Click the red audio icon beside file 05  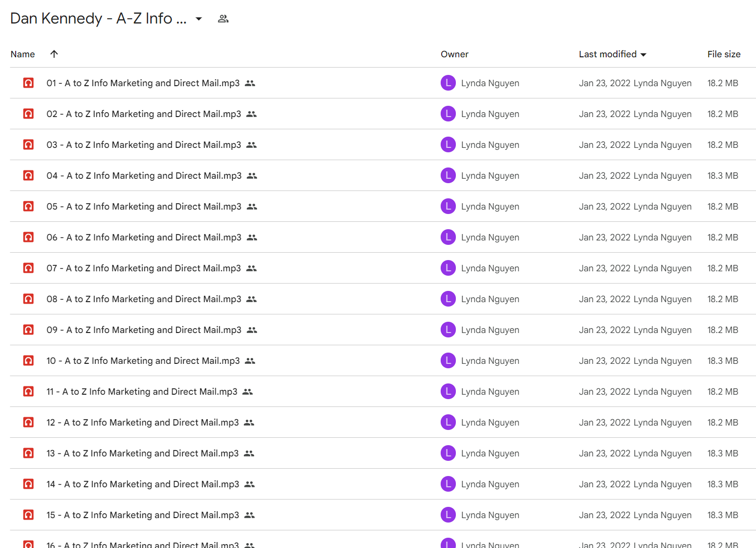point(28,206)
